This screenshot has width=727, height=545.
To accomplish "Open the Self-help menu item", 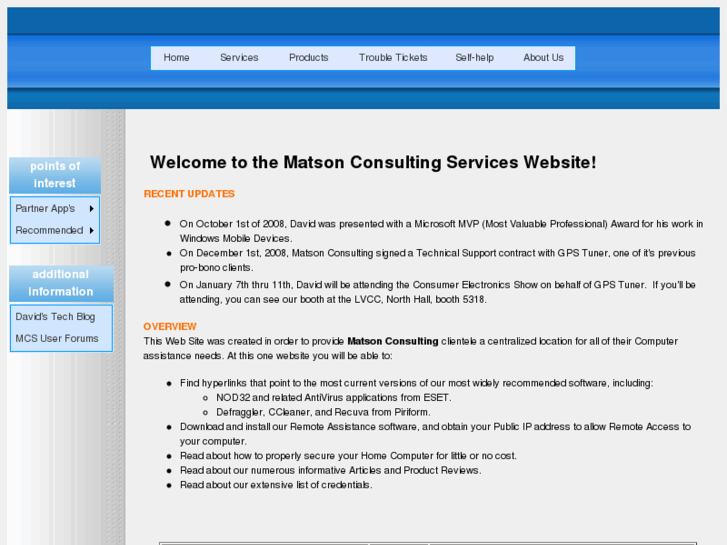I will (x=474, y=58).
